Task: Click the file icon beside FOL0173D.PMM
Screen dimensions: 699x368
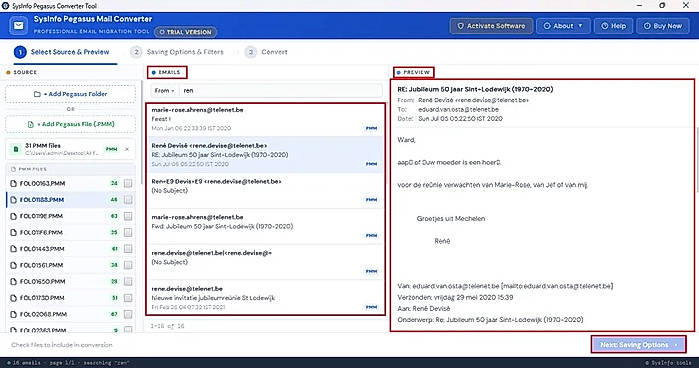Action: (x=13, y=298)
